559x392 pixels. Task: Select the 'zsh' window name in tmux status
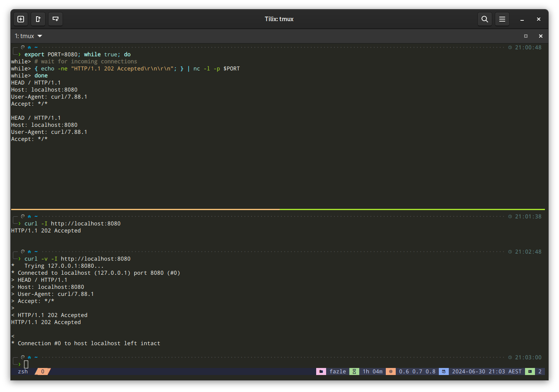click(23, 371)
